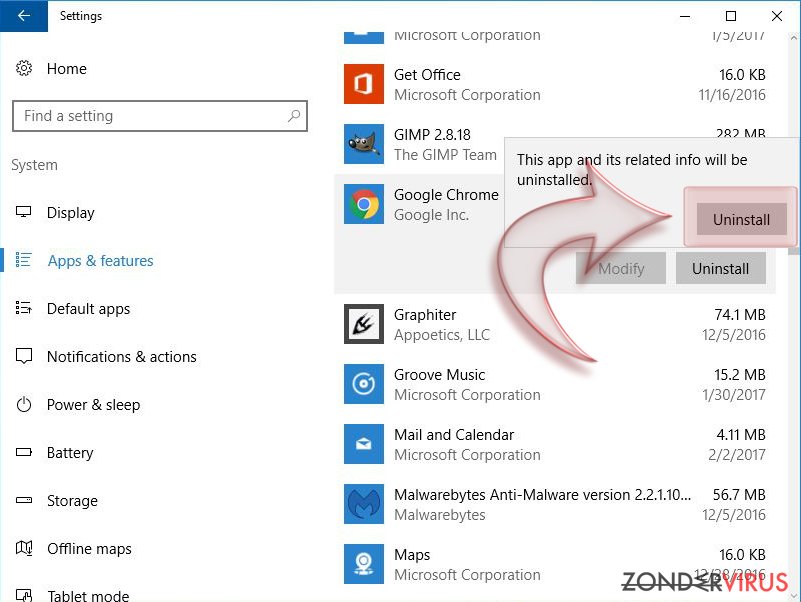Select the Groove Music app icon
This screenshot has width=801, height=602.
pyautogui.click(x=364, y=384)
